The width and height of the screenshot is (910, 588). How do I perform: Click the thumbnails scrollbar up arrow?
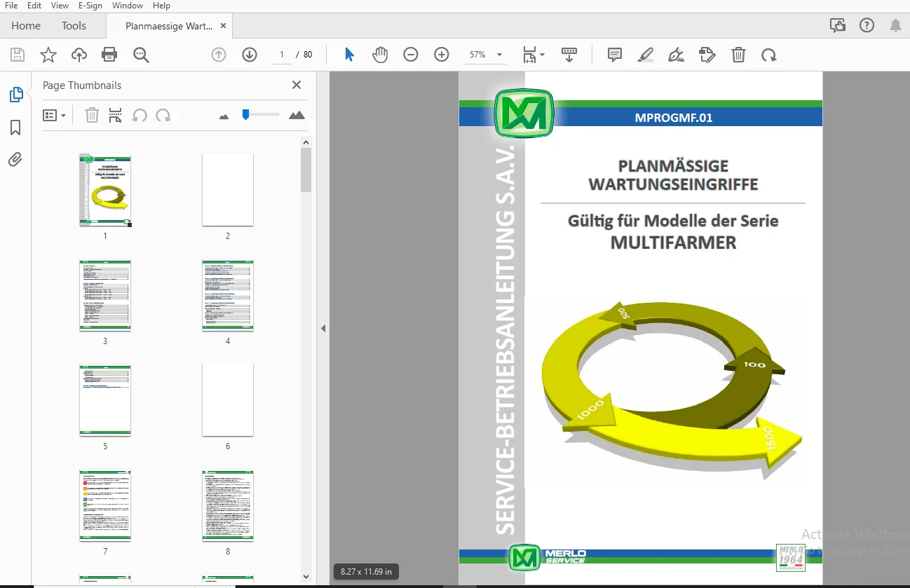click(306, 142)
